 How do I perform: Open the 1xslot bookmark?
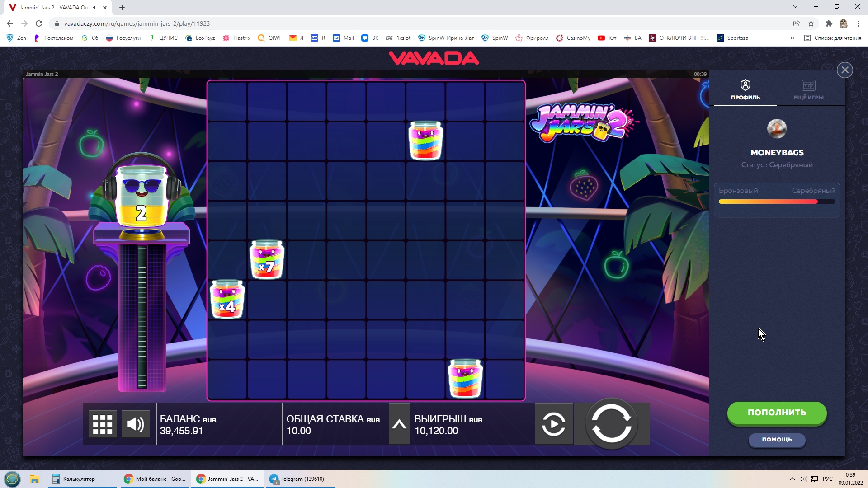point(398,38)
